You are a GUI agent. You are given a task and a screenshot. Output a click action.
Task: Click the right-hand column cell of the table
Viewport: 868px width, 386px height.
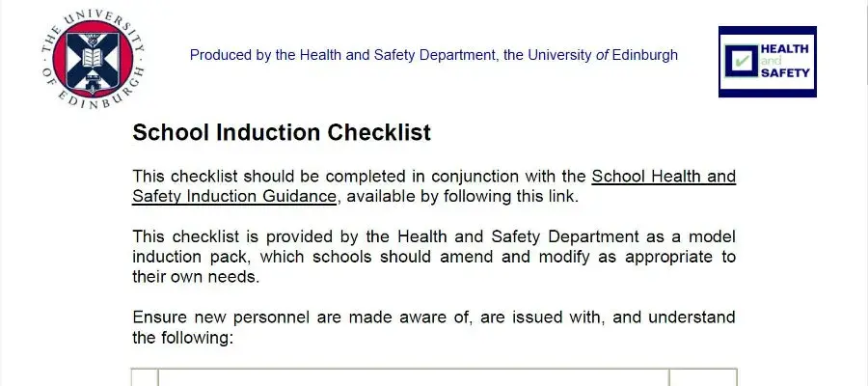coord(702,377)
